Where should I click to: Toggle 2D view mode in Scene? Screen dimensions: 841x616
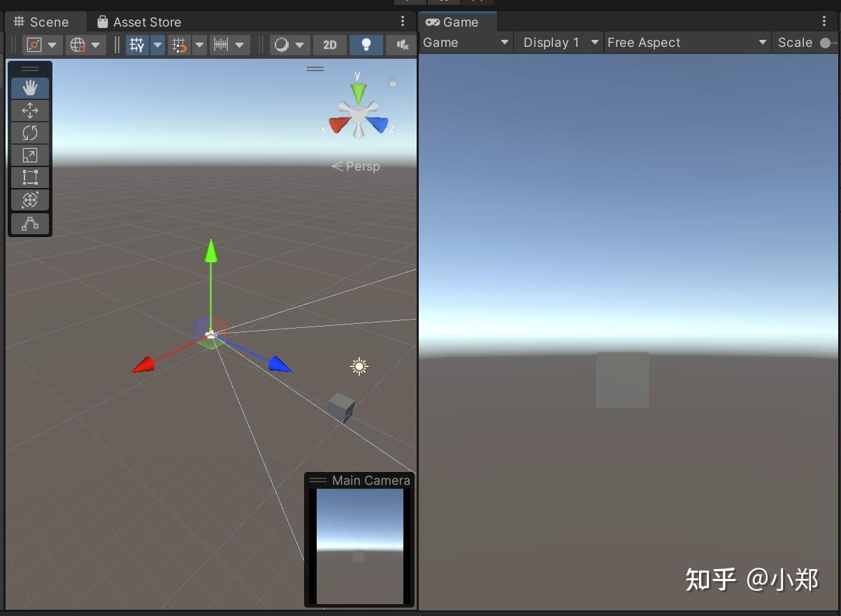pos(330,45)
